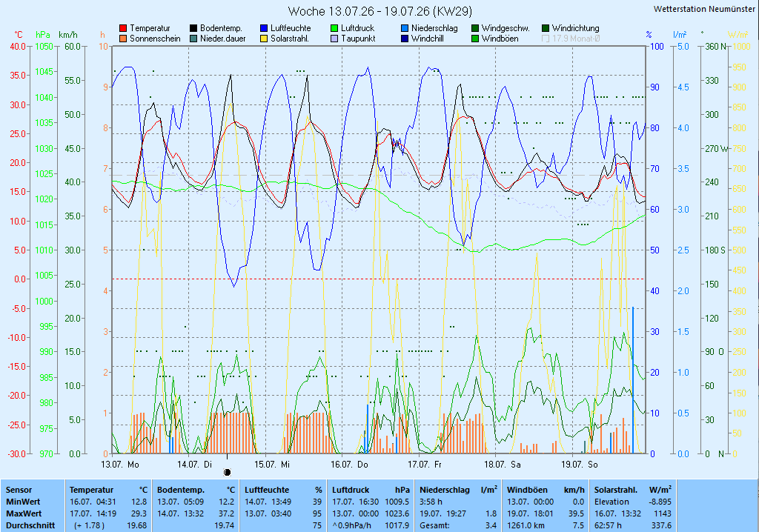Click the sunshine total 62:57 h
The image size is (759, 532).
608,526
